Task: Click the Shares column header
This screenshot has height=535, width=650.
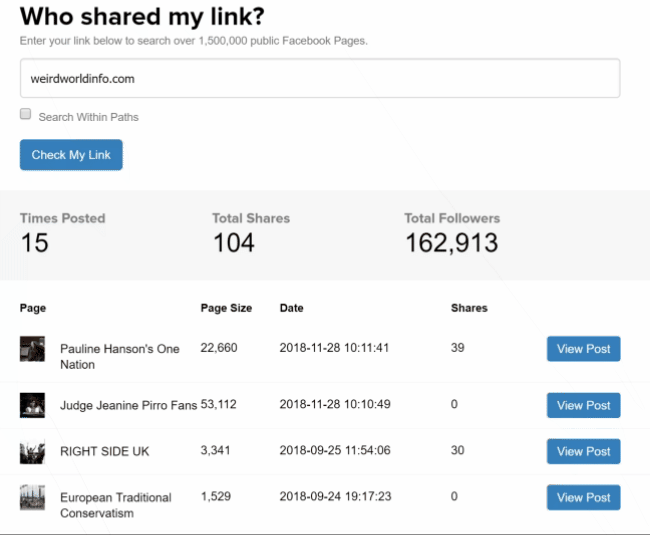Action: [469, 308]
